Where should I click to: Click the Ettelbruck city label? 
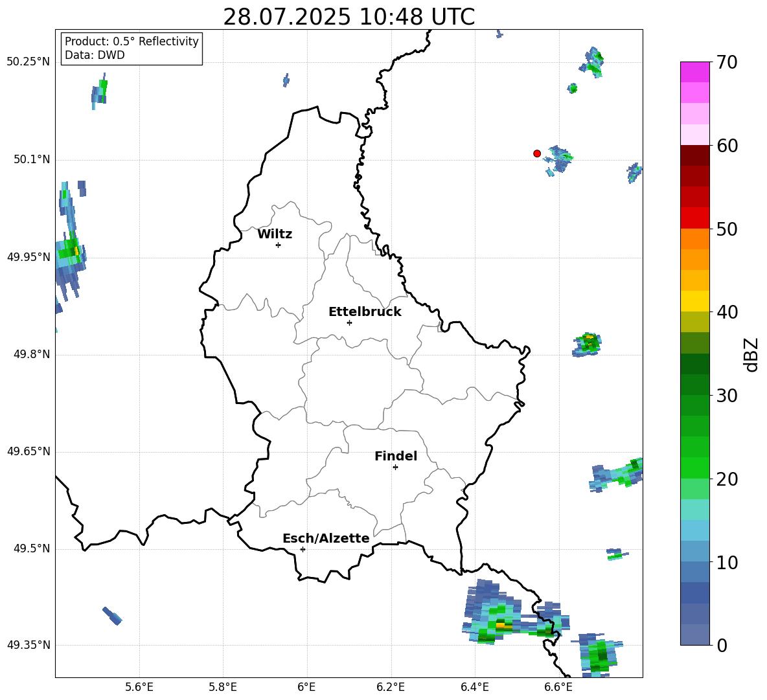(x=365, y=312)
